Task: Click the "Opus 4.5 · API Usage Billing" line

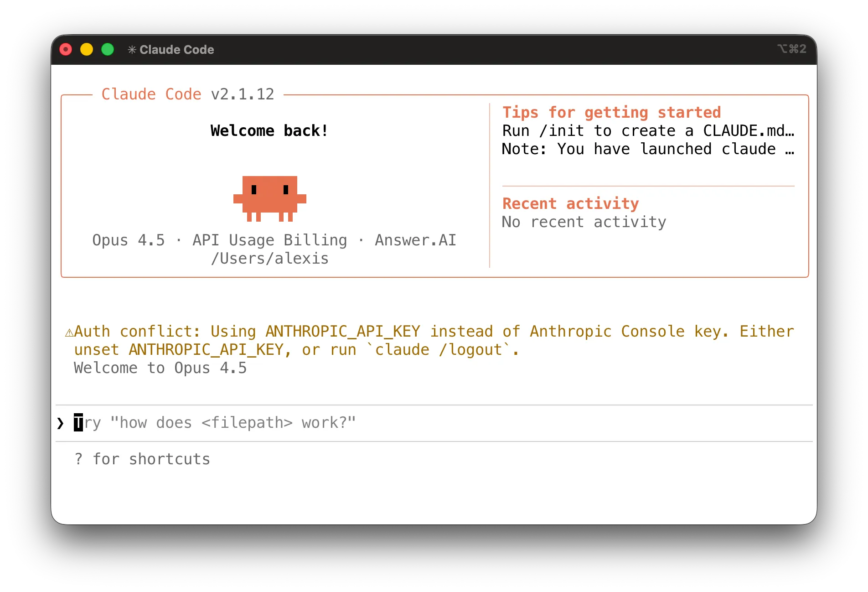Action: click(274, 240)
